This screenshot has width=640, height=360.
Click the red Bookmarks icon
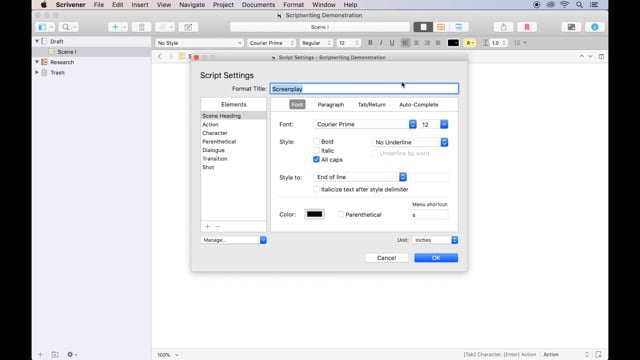coord(527,27)
